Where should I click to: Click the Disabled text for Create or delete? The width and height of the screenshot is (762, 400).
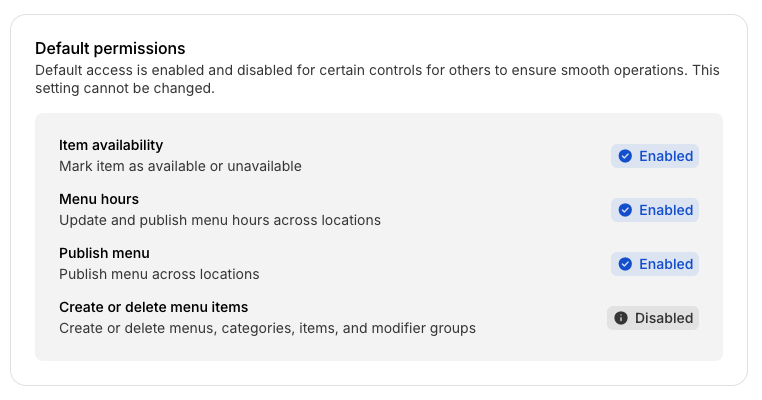664,318
